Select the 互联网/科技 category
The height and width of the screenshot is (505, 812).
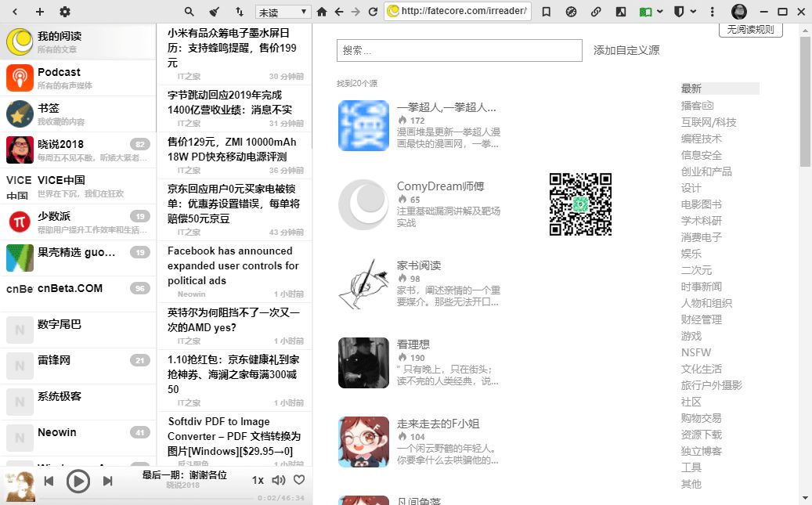[709, 121]
